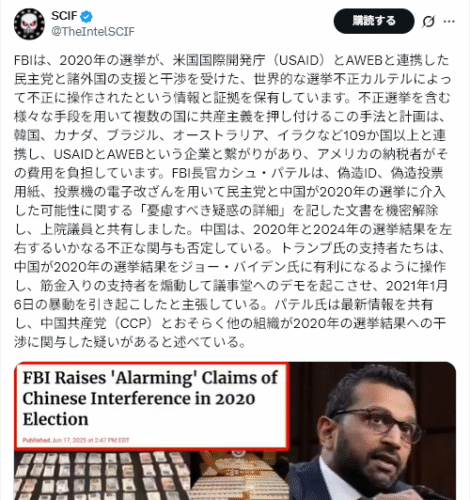Click the final line ending 述べている。

pyautogui.click(x=130, y=342)
